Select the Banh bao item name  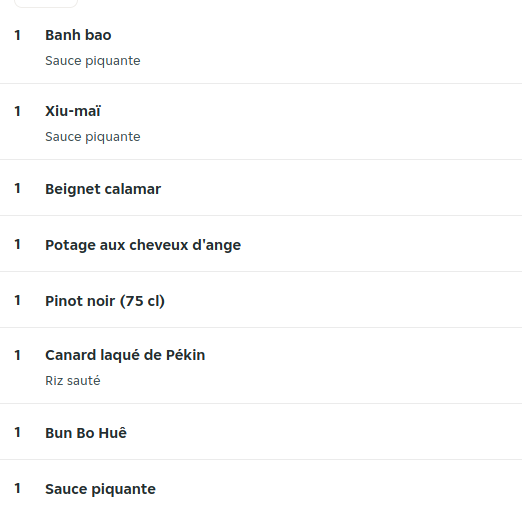tap(78, 35)
